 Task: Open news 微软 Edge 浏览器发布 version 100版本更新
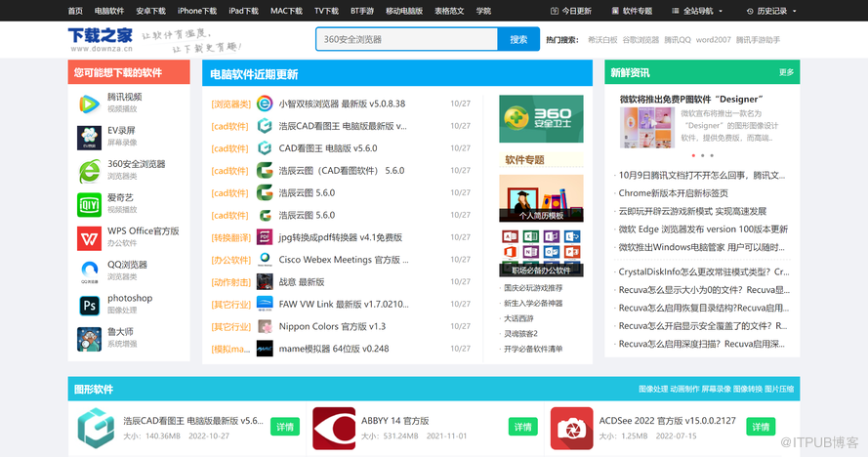pyautogui.click(x=703, y=229)
